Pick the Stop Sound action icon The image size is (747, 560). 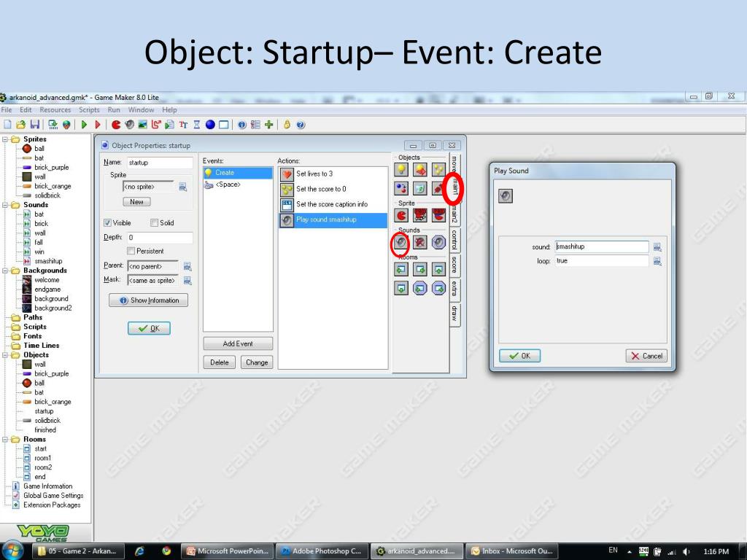[x=419, y=242]
